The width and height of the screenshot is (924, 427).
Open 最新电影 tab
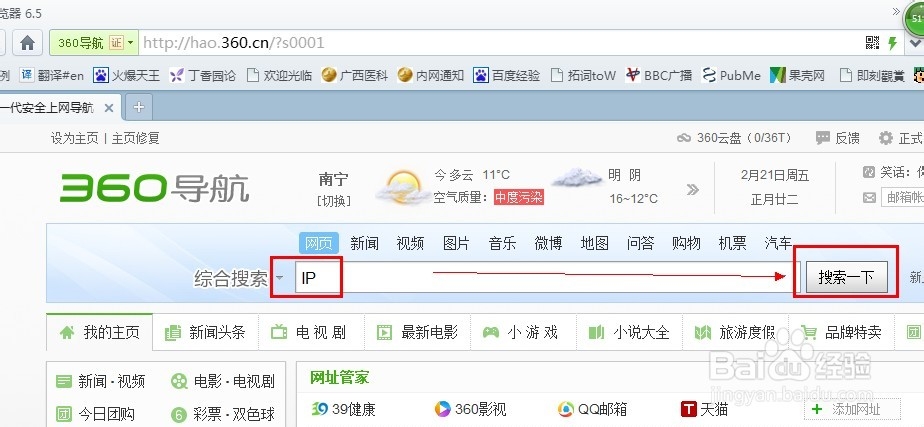(417, 332)
